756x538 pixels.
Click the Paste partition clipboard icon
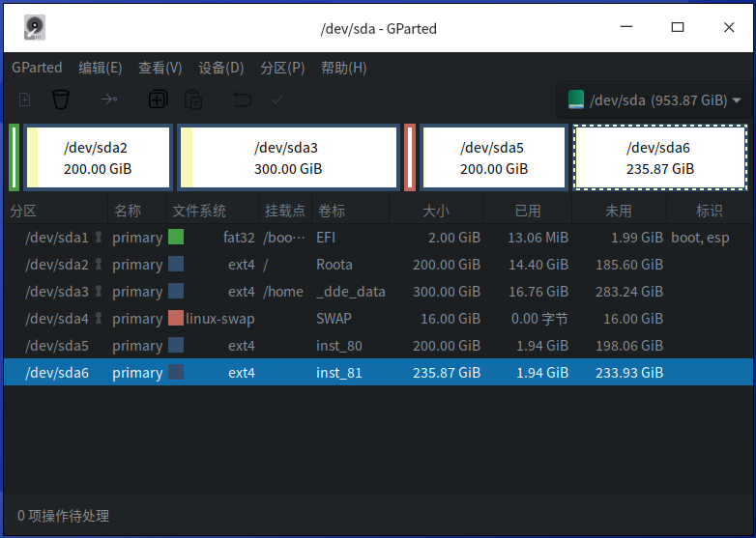pyautogui.click(x=193, y=99)
